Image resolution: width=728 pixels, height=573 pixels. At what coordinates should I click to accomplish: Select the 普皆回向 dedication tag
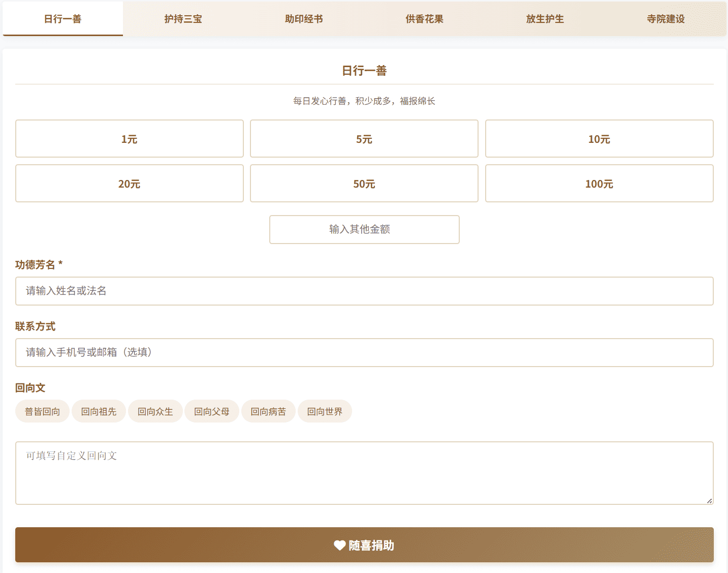pos(42,411)
